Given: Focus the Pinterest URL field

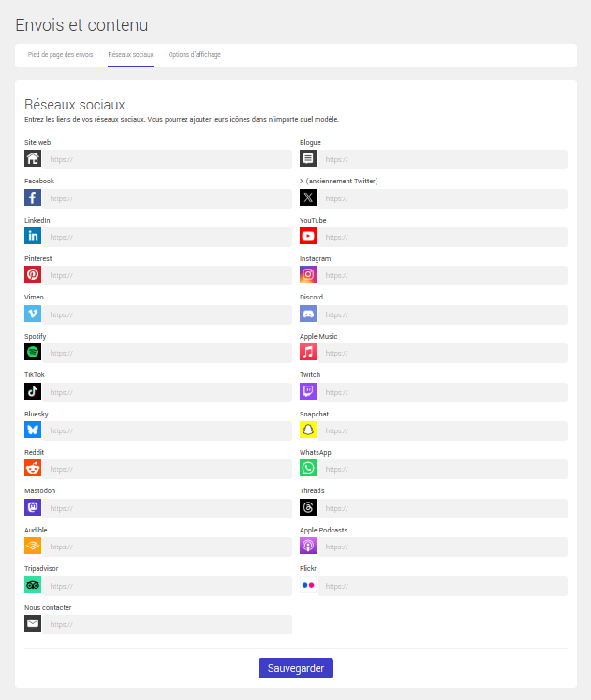Looking at the screenshot, I should click(x=167, y=275).
